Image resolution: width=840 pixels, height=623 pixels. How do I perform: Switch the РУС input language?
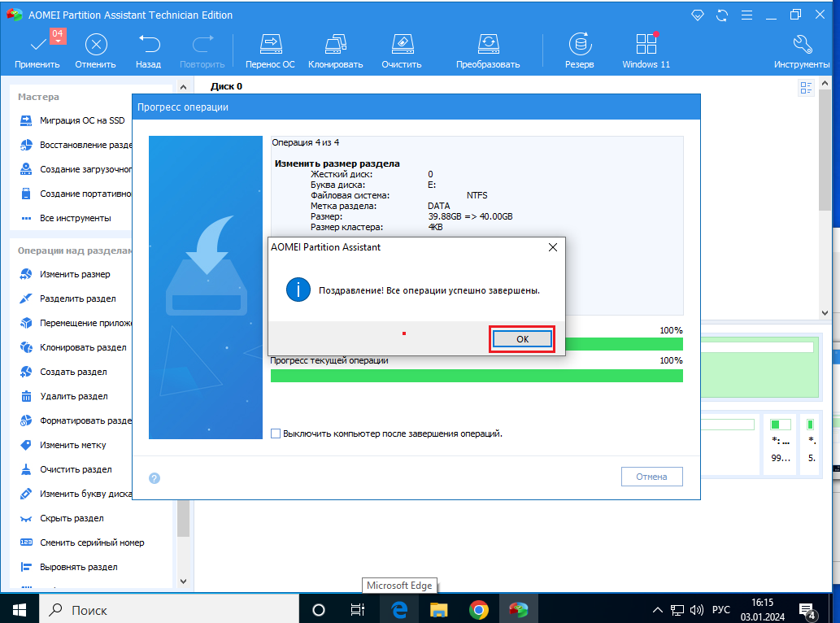coord(721,610)
